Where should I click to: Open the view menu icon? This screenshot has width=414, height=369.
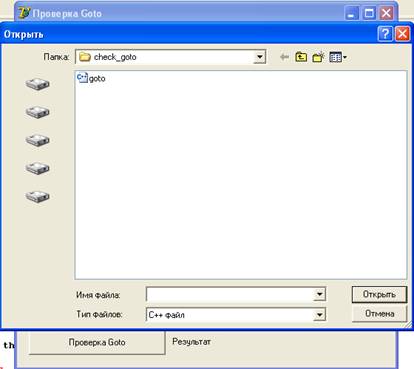pos(338,57)
